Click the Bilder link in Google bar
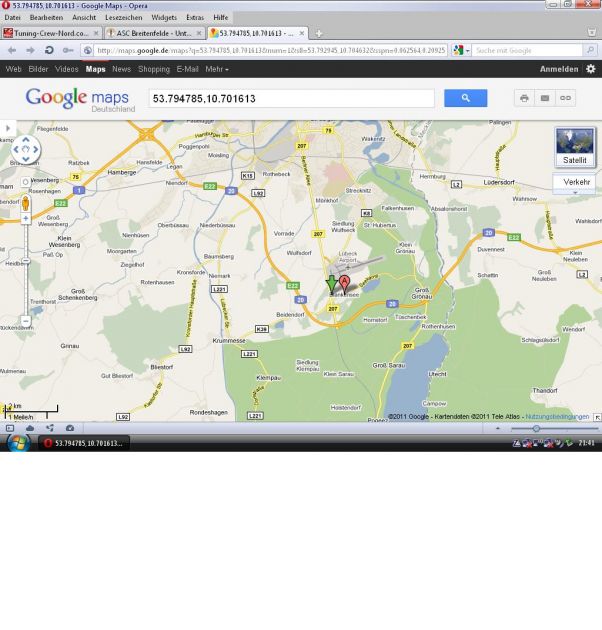 [x=38, y=69]
